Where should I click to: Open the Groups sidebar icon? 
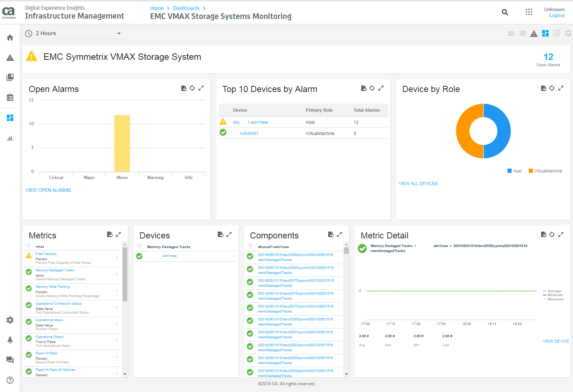tap(10, 77)
